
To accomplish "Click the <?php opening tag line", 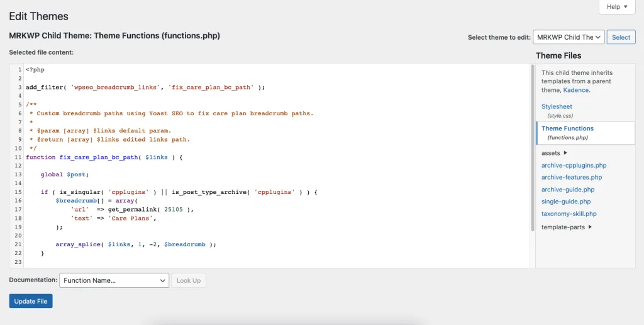I will tap(35, 70).
